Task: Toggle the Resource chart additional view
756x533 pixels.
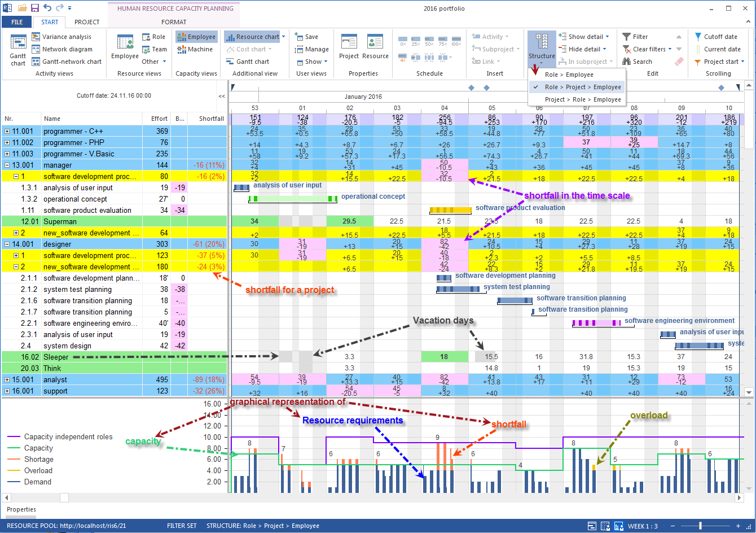Action: [252, 37]
